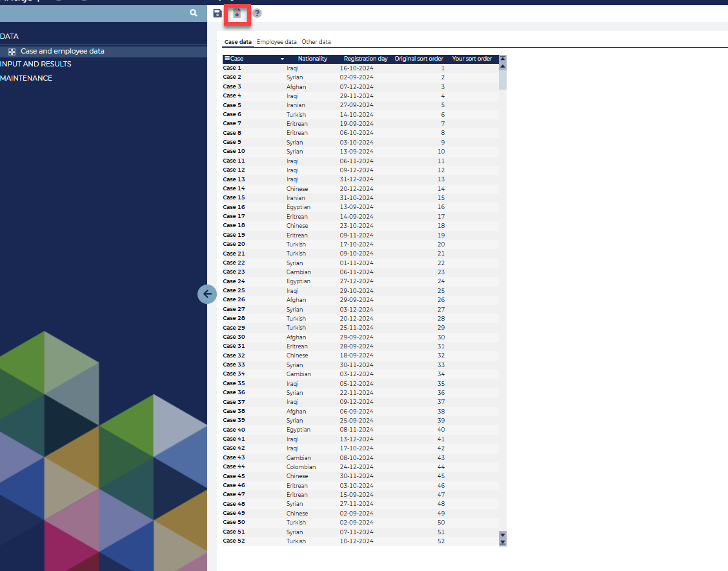Switch to the Other data tab
The height and width of the screenshot is (571, 728).
click(316, 42)
